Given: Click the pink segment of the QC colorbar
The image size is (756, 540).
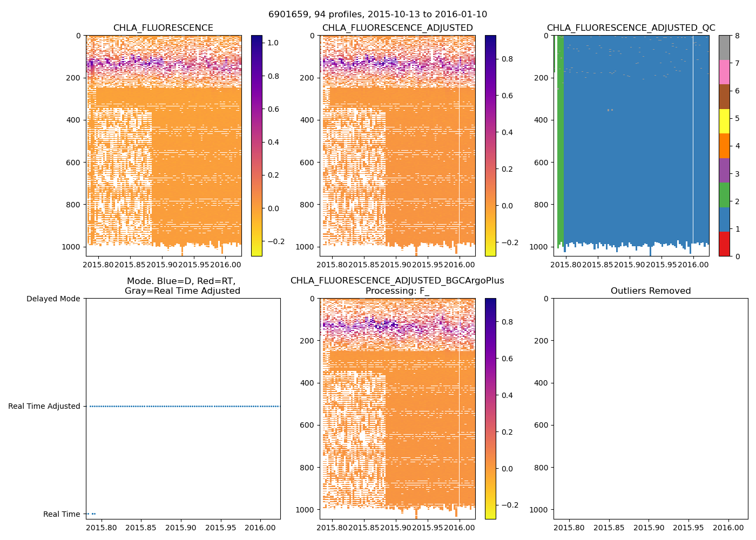Looking at the screenshot, I should pyautogui.click(x=724, y=72).
